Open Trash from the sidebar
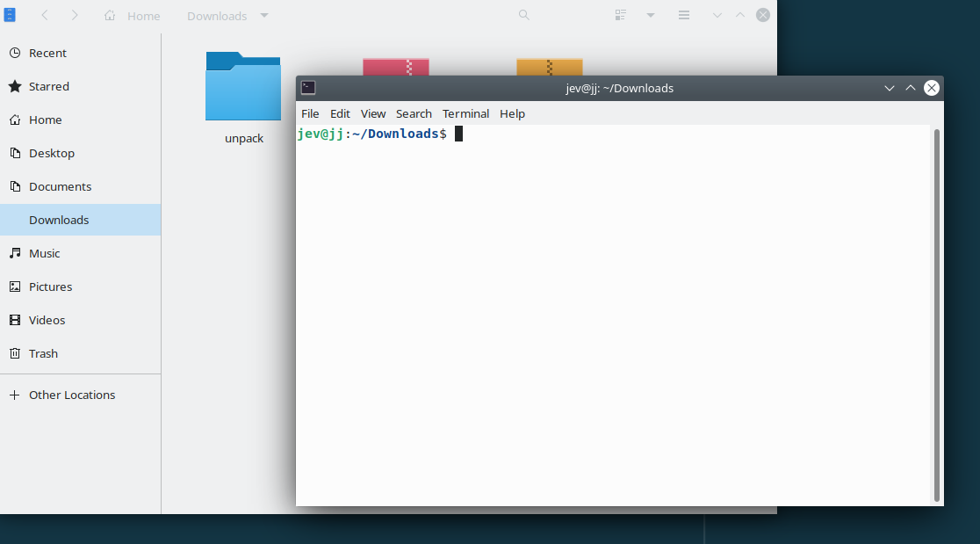This screenshot has height=544, width=980. (43, 353)
